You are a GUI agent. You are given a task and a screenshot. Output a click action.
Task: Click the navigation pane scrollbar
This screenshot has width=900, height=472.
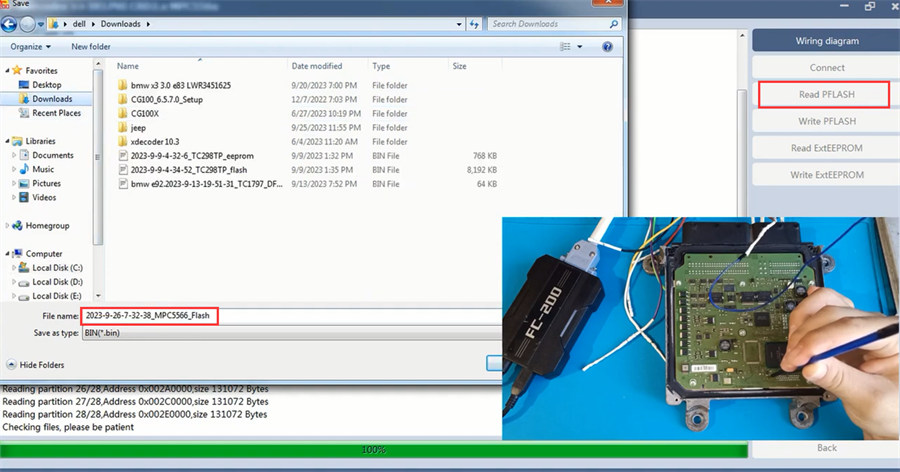[98, 158]
